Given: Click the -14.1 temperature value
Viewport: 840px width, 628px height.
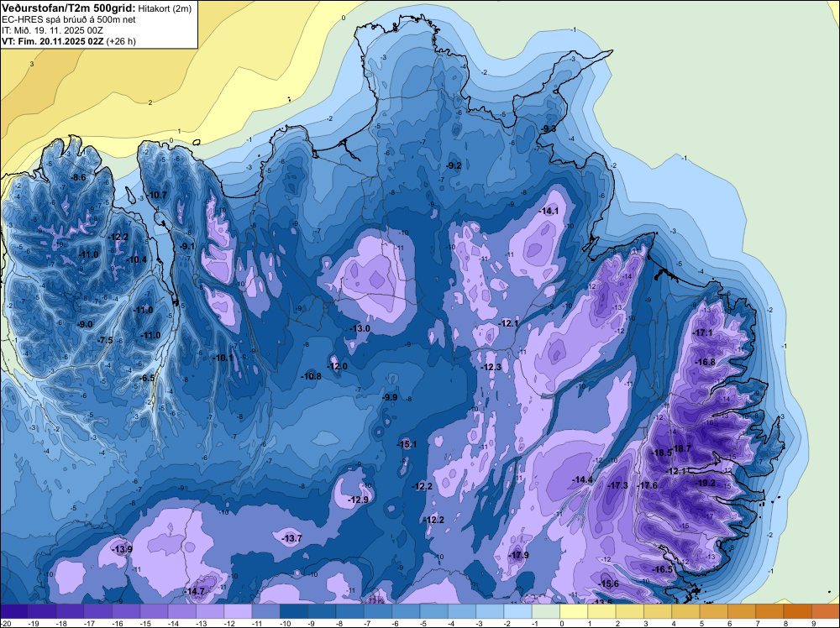Looking at the screenshot, I should coord(549,212).
